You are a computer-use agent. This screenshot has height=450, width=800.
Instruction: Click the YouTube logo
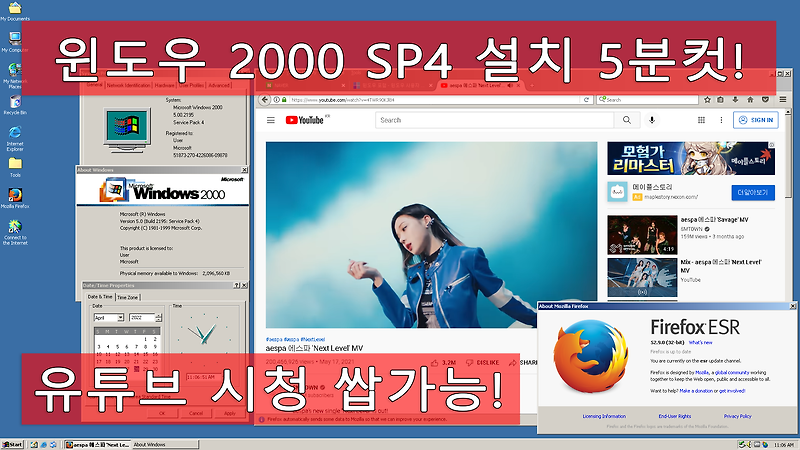click(307, 120)
